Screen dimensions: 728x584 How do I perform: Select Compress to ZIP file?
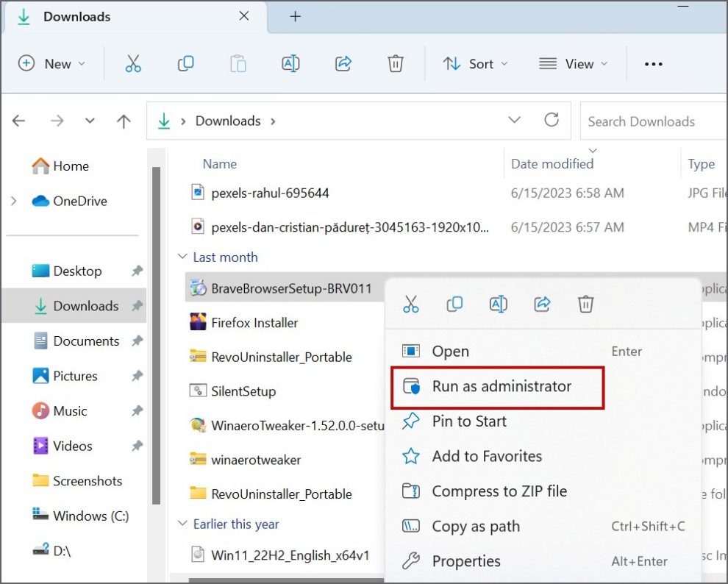(499, 491)
